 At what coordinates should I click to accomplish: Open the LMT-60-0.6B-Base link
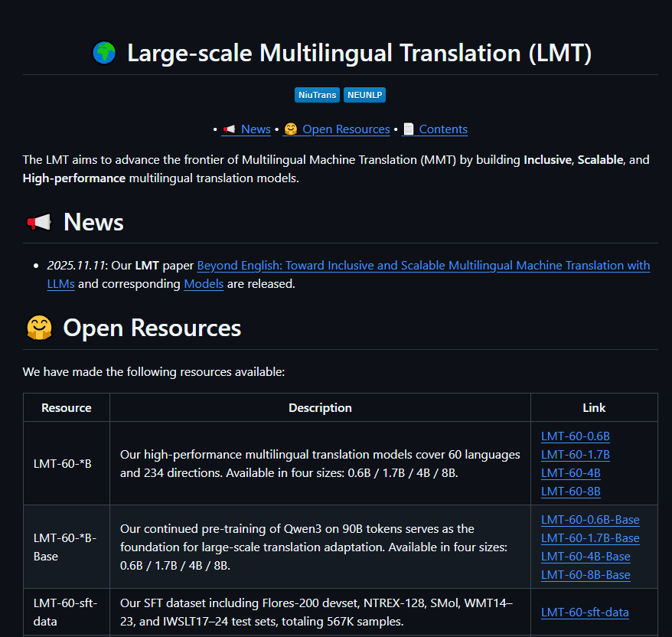tap(589, 520)
